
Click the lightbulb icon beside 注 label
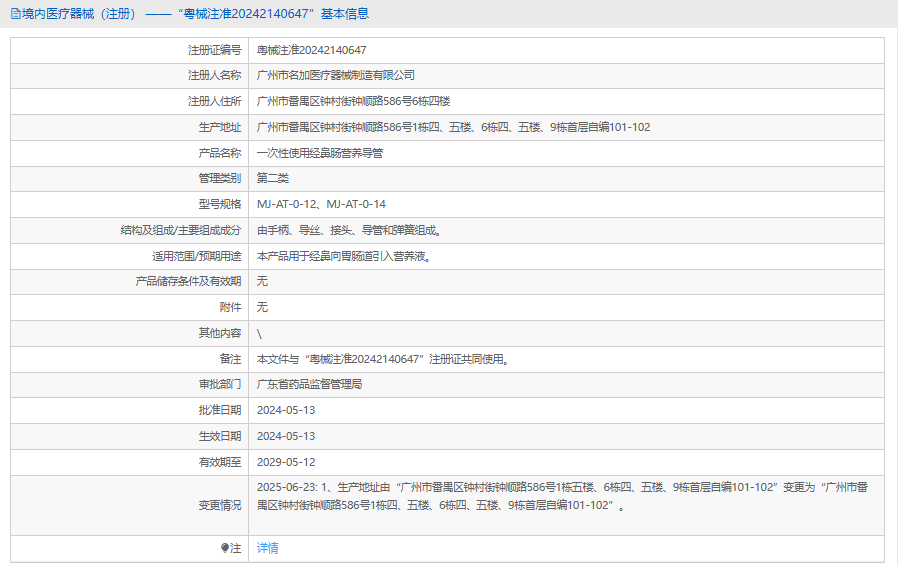point(225,548)
